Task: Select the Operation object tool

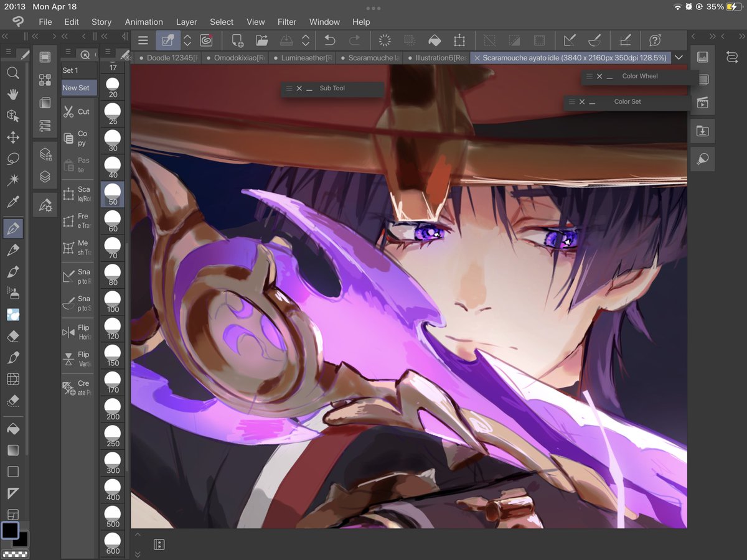Action: (x=12, y=116)
